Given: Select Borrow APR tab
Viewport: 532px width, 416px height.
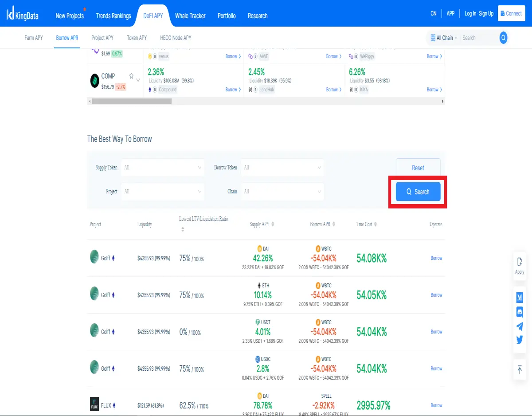Looking at the screenshot, I should tap(67, 38).
